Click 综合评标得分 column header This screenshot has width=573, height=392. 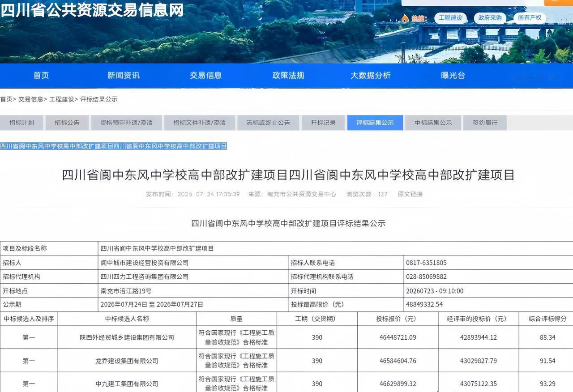point(546,319)
